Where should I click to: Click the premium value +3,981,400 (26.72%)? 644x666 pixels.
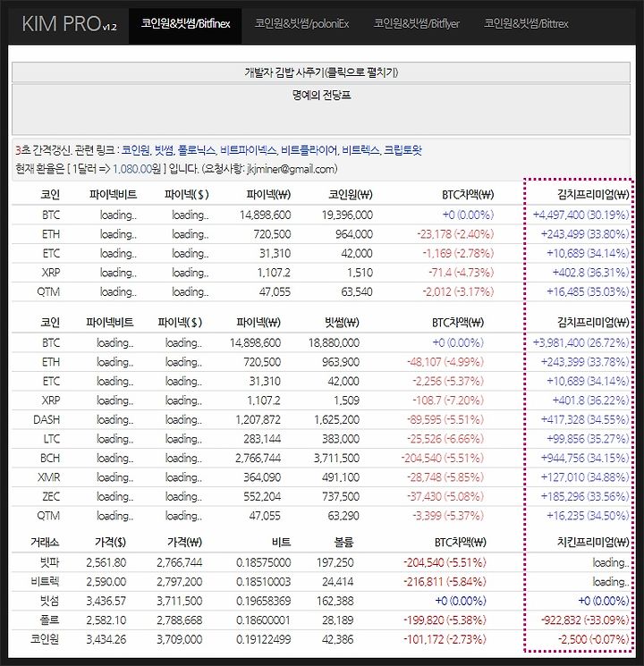click(580, 342)
